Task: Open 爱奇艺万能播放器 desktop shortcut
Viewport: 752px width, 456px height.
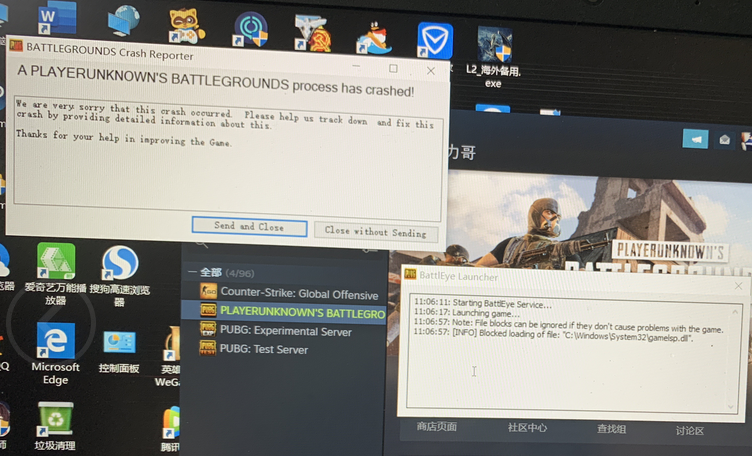Action: click(56, 274)
